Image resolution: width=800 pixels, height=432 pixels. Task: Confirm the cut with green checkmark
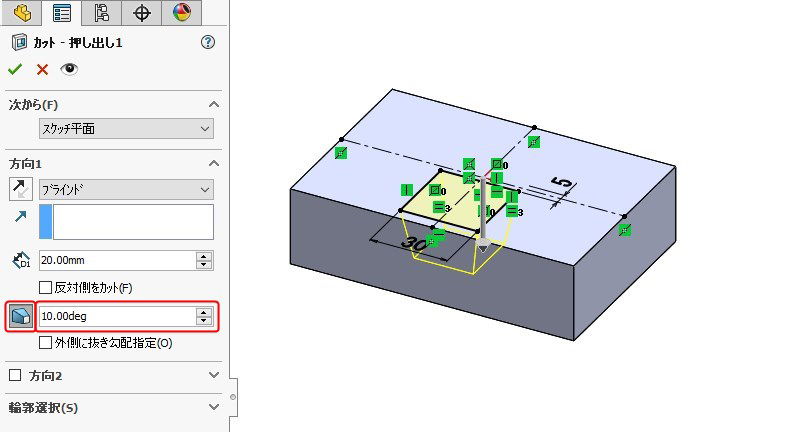[15, 69]
